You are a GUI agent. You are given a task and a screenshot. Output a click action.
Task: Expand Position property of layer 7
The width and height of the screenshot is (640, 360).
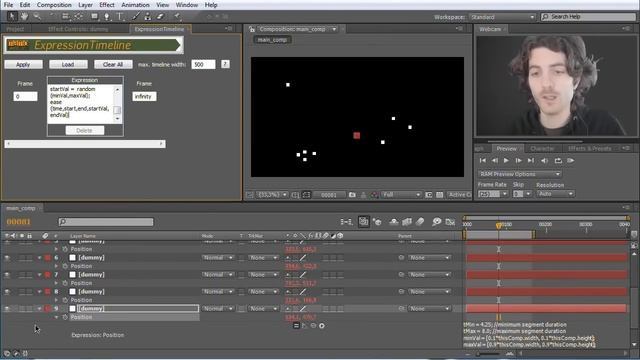click(x=56, y=283)
